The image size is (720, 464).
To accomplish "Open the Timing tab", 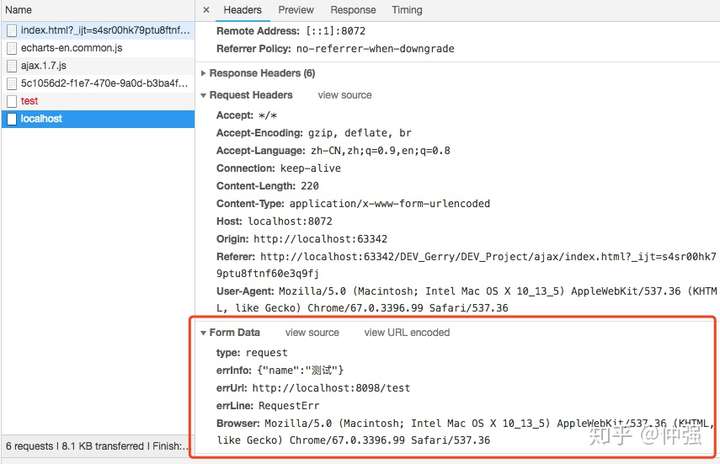I will [x=407, y=10].
